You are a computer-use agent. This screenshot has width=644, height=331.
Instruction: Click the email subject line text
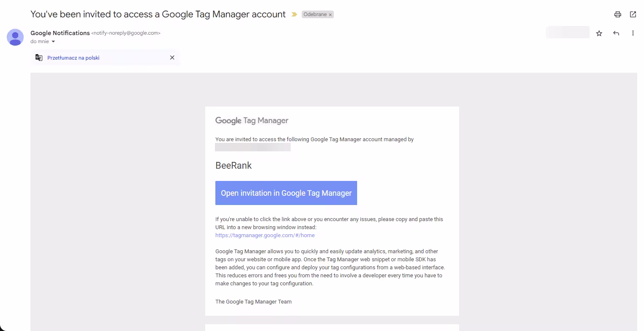pyautogui.click(x=158, y=14)
